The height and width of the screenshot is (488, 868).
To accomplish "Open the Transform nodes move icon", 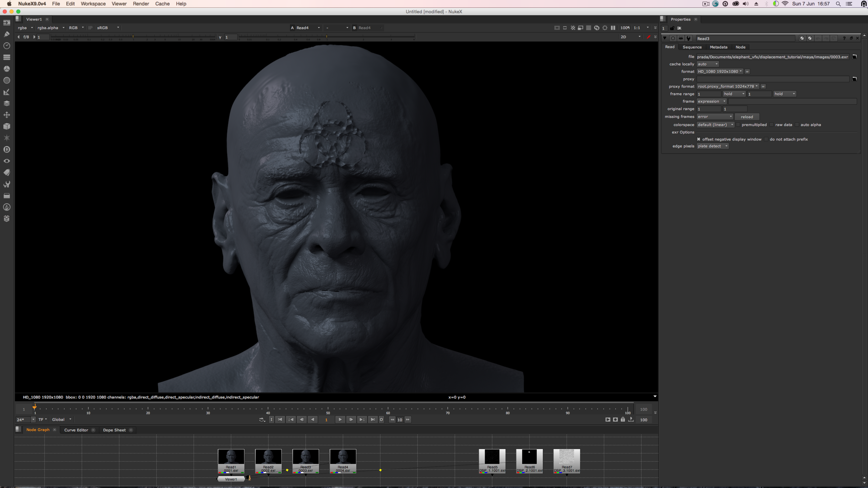I will coord(7,115).
